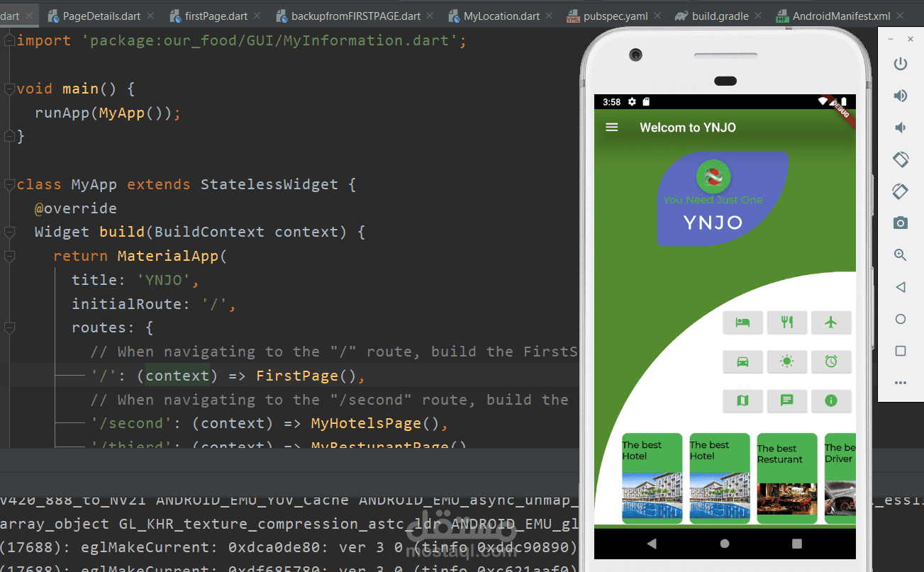Image resolution: width=924 pixels, height=572 pixels.
Task: Click the StatelessWidget class name
Action: [269, 185]
